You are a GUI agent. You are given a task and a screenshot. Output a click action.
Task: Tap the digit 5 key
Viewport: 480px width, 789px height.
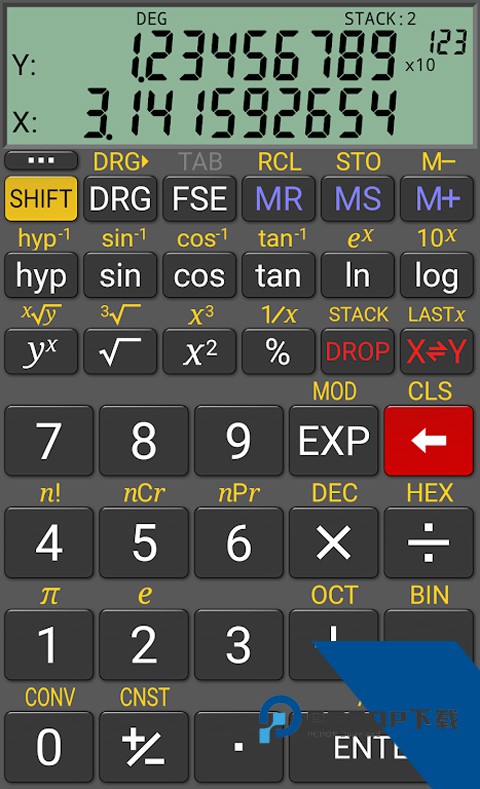pyautogui.click(x=144, y=542)
